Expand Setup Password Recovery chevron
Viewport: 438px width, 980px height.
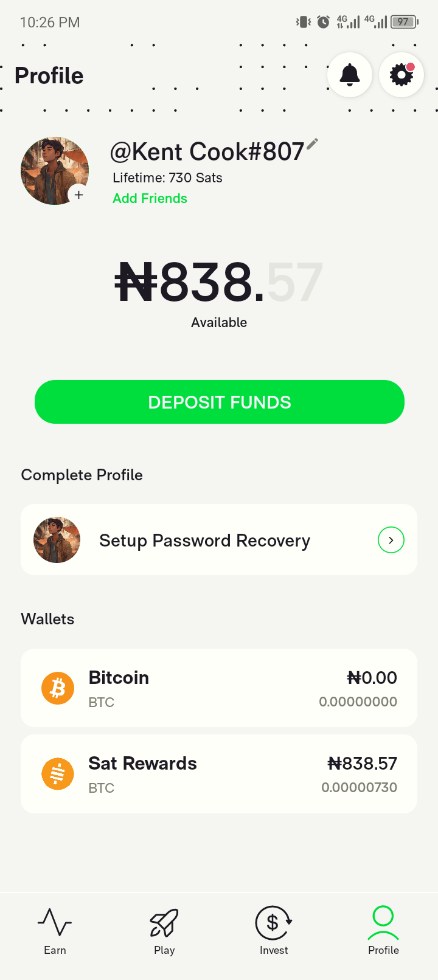point(391,540)
